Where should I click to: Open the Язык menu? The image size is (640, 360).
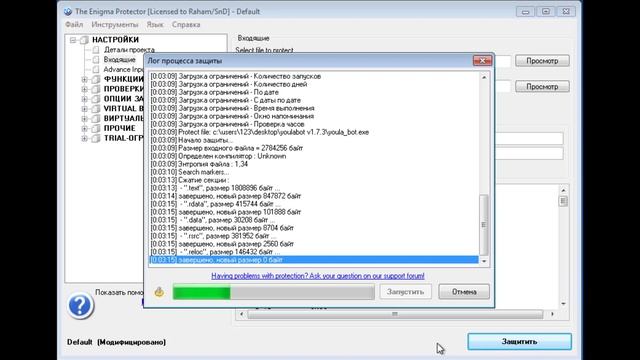pos(155,24)
